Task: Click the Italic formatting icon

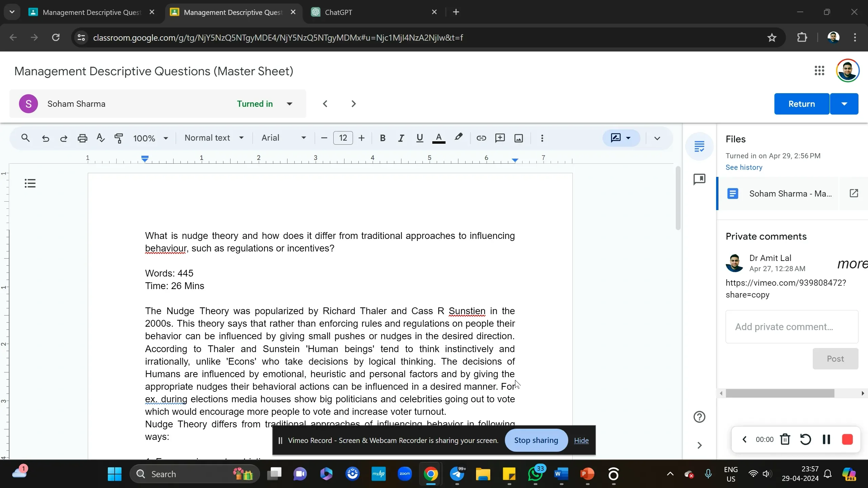Action: click(401, 138)
